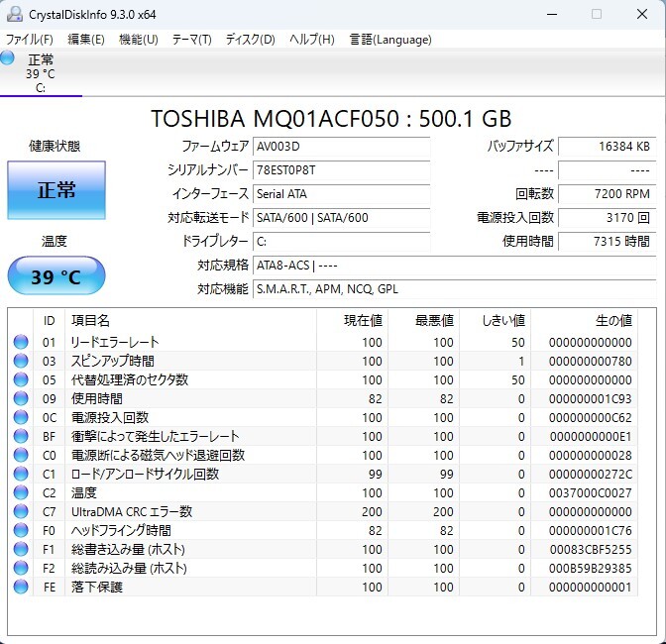Open the ファイル(F) menu
666x644 pixels.
pyautogui.click(x=30, y=40)
